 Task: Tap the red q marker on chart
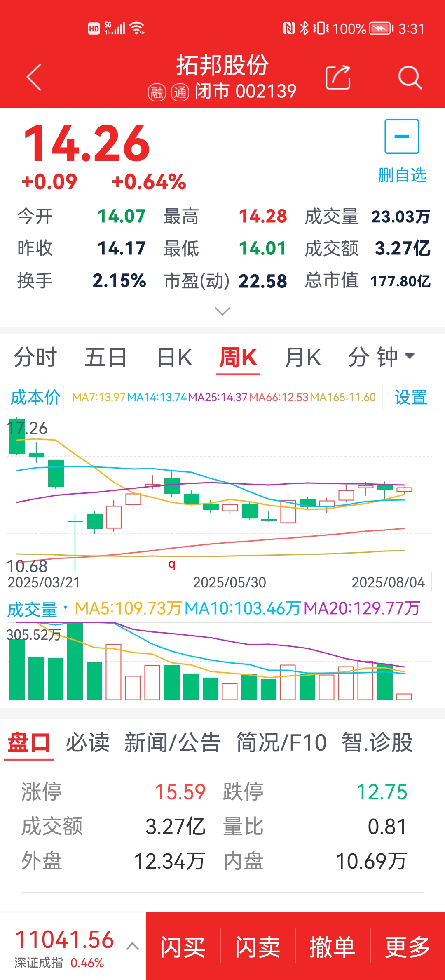(x=172, y=564)
